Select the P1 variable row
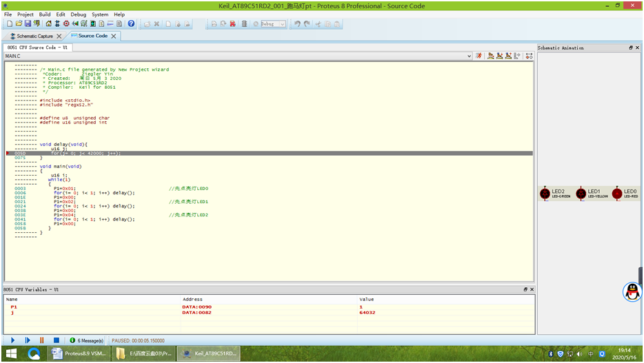The image size is (644, 363). [269, 307]
